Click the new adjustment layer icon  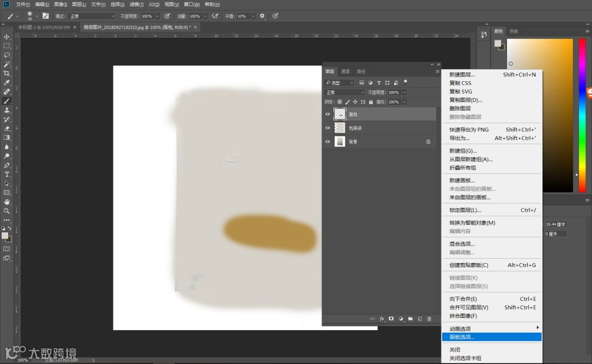tap(401, 318)
